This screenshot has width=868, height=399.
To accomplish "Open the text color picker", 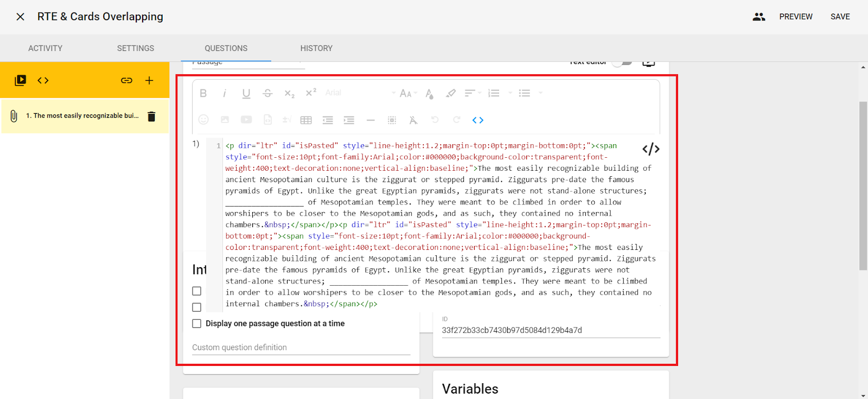I will 429,93.
